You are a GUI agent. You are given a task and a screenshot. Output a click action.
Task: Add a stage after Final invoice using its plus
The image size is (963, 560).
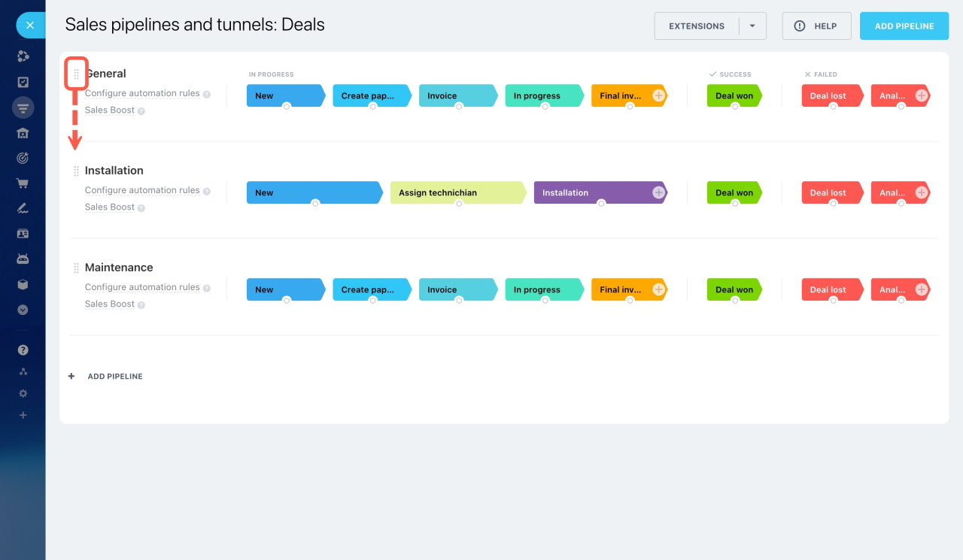click(x=660, y=95)
